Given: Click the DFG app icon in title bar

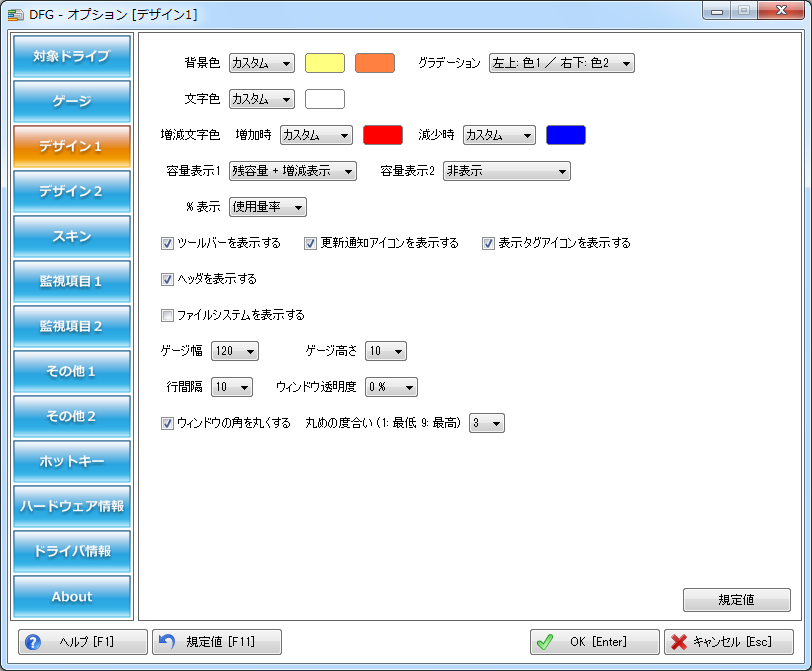Looking at the screenshot, I should 16,15.
